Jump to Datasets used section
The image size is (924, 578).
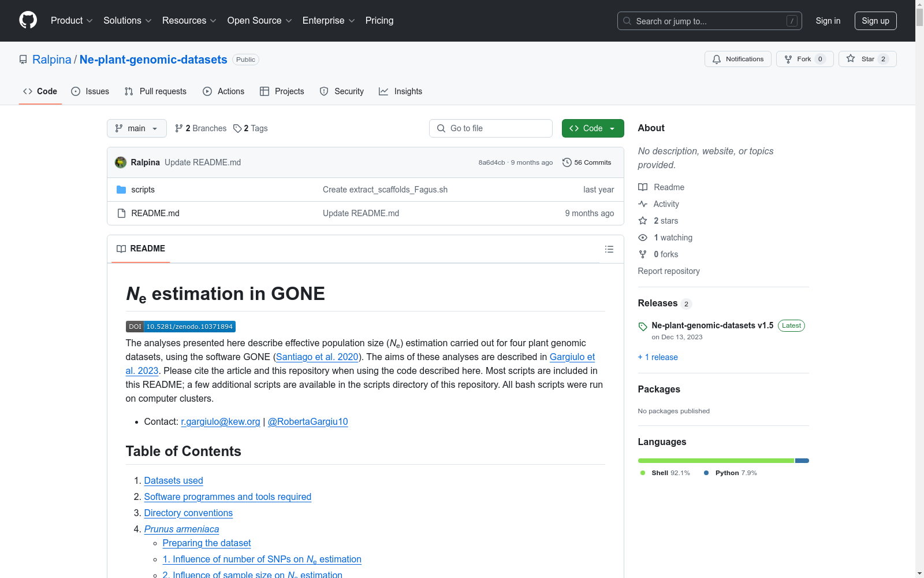[173, 481]
